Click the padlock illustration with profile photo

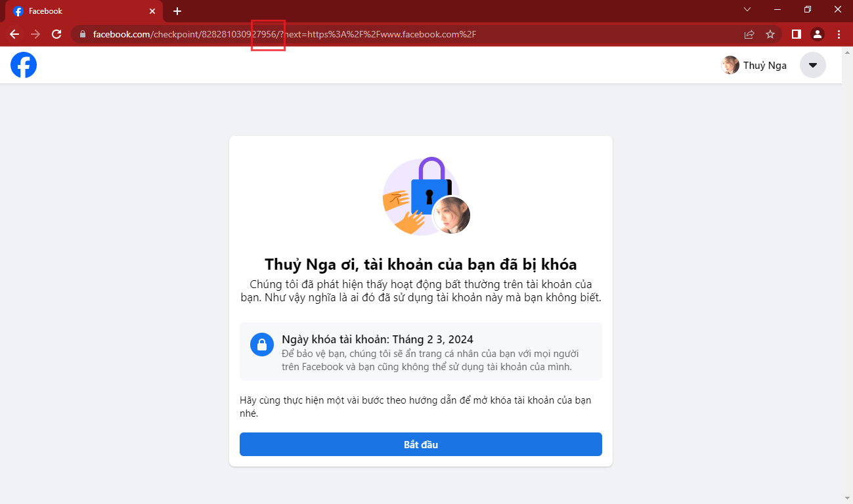(x=426, y=196)
